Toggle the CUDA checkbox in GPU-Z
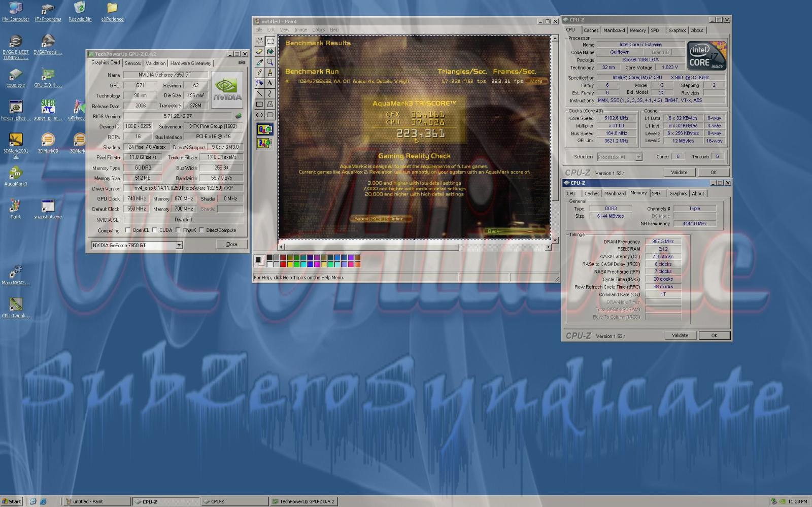 154,230
